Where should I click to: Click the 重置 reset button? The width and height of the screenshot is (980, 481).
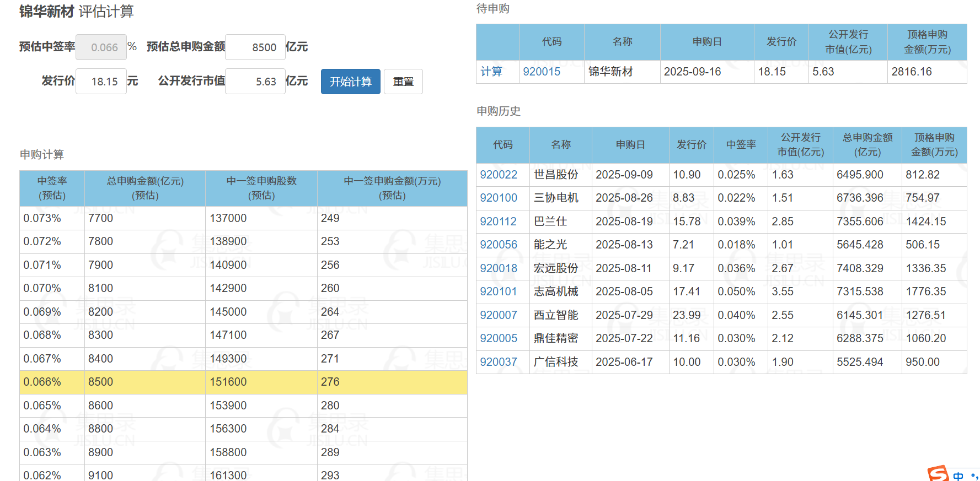403,82
